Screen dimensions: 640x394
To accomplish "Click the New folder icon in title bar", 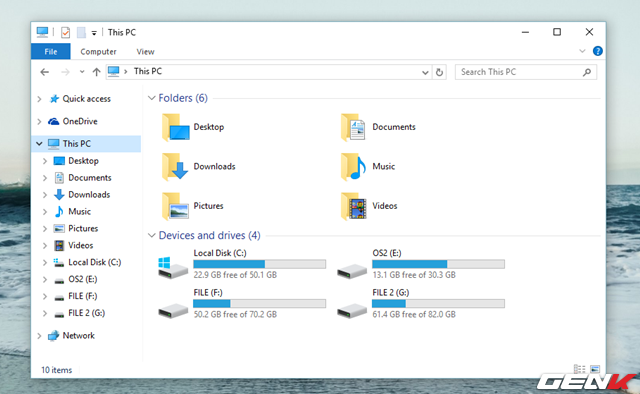I will point(81,32).
